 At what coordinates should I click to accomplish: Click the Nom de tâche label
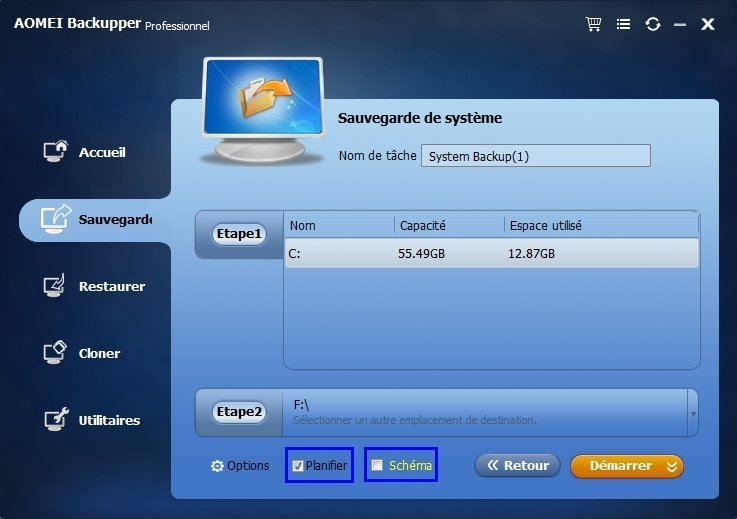point(377,156)
